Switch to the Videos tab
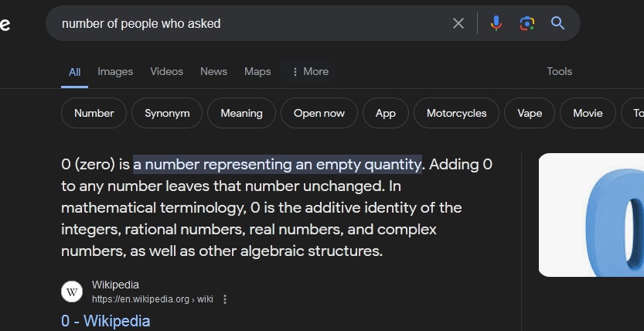The image size is (644, 331). [166, 71]
